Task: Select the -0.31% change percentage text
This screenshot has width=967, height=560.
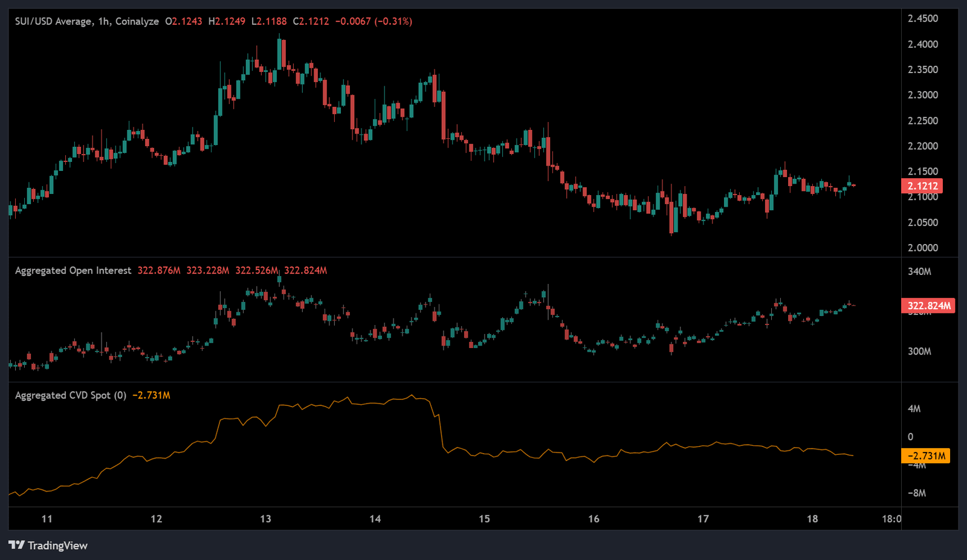Action: click(394, 21)
